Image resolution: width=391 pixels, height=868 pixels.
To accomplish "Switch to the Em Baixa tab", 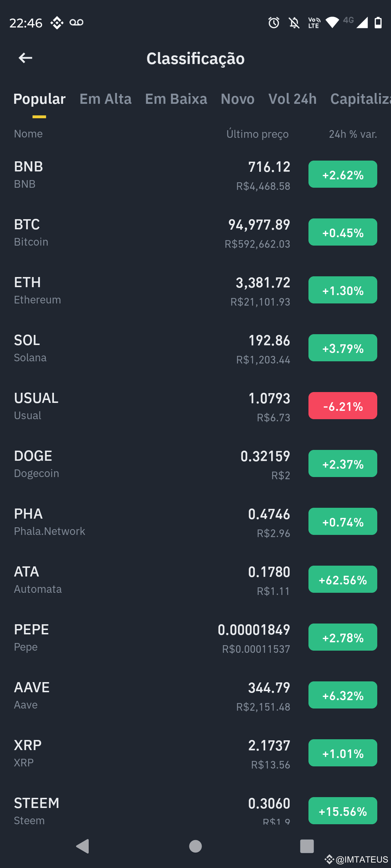I will pos(176,99).
